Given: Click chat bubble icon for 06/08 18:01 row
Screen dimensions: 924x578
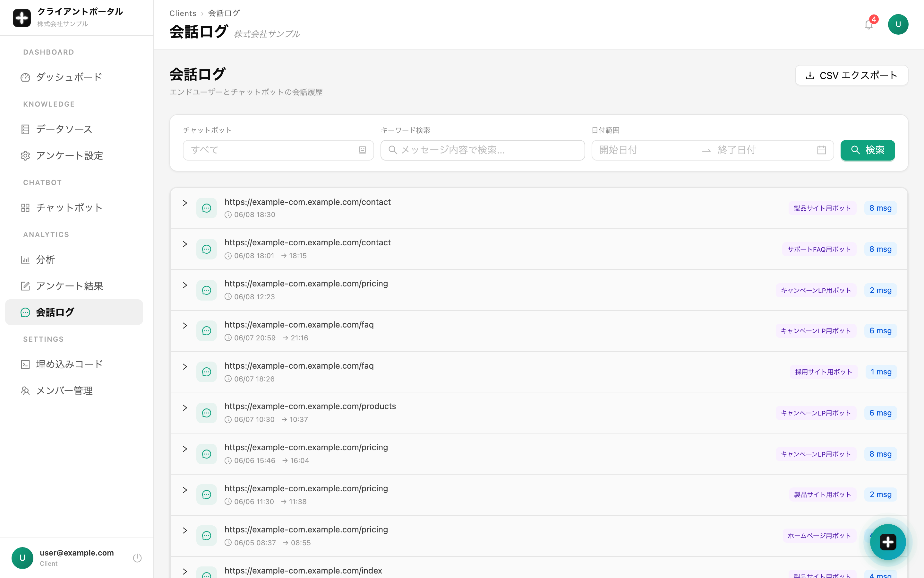Looking at the screenshot, I should coord(207,249).
